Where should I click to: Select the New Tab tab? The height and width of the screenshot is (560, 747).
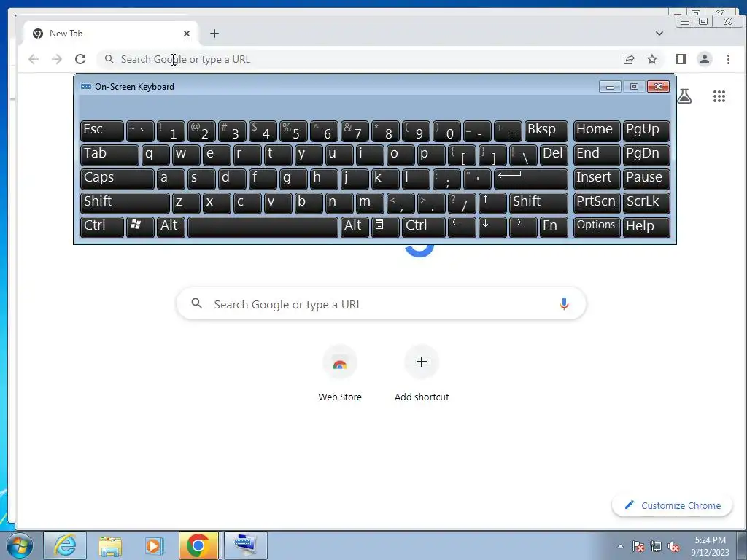pos(111,34)
